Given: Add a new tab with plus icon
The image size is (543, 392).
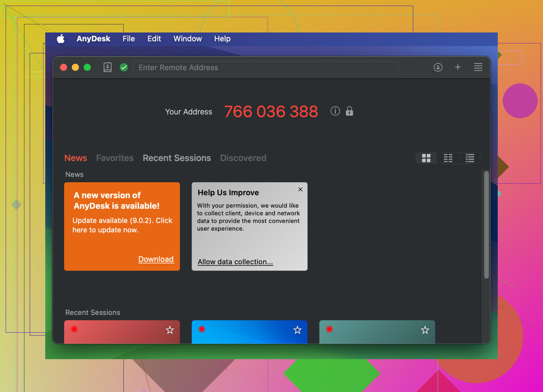Looking at the screenshot, I should click(458, 67).
